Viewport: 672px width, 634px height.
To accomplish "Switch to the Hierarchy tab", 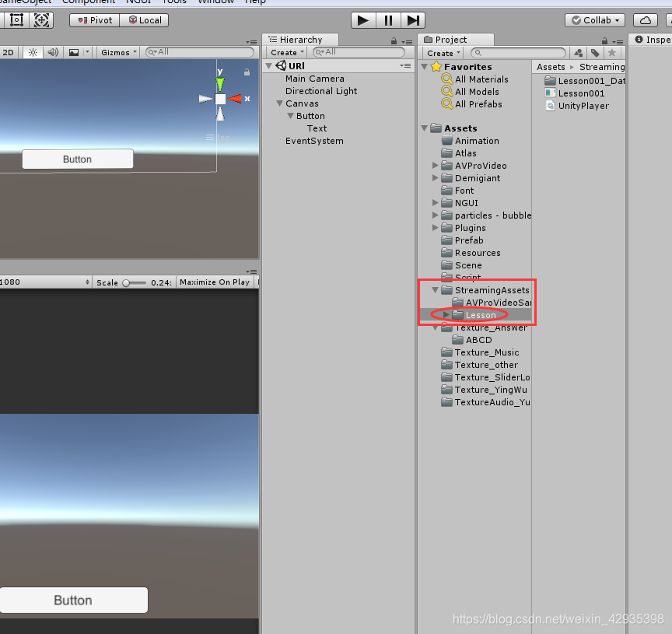I will click(300, 40).
